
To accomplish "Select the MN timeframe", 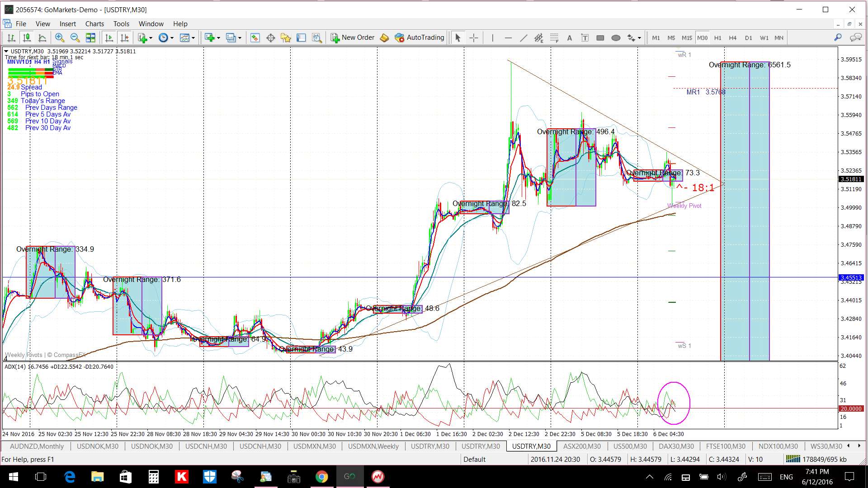I will (x=779, y=38).
